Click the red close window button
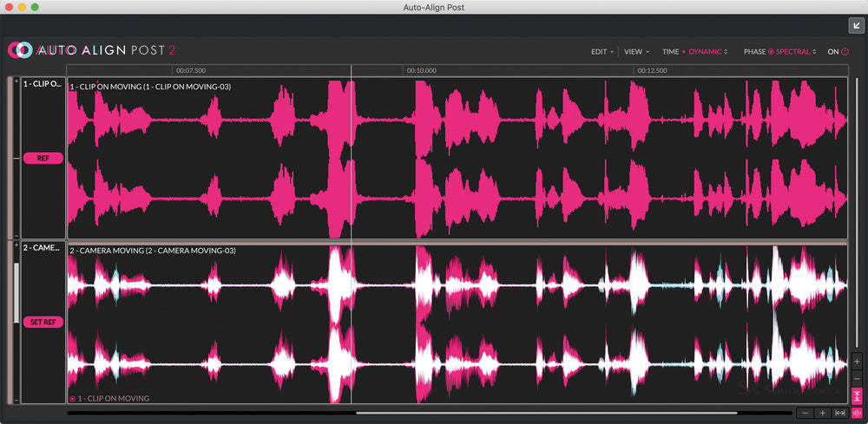 coord(10,7)
